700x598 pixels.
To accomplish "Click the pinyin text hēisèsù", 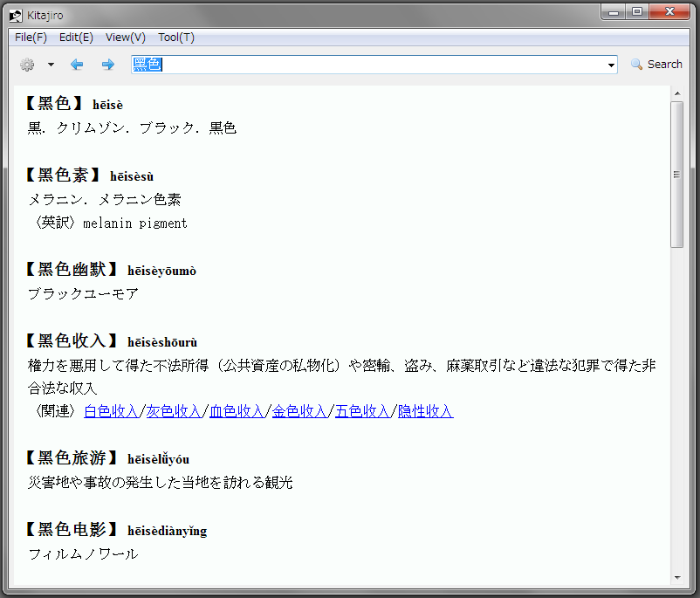I will pos(132,176).
